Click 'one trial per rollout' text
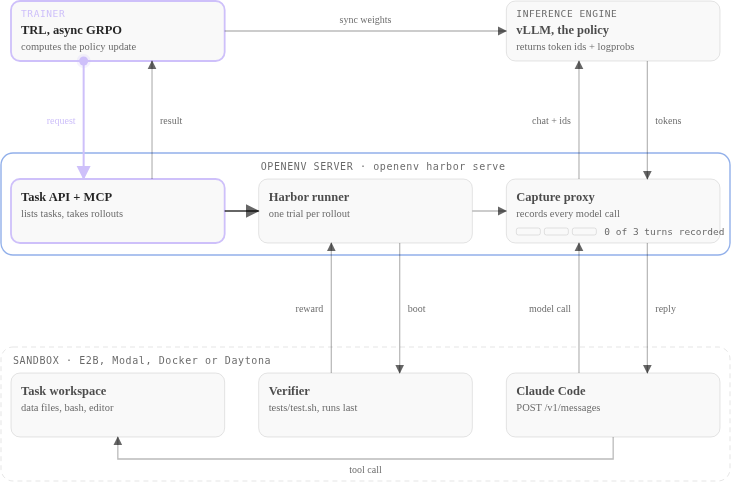731x482 pixels. pyautogui.click(x=309, y=213)
